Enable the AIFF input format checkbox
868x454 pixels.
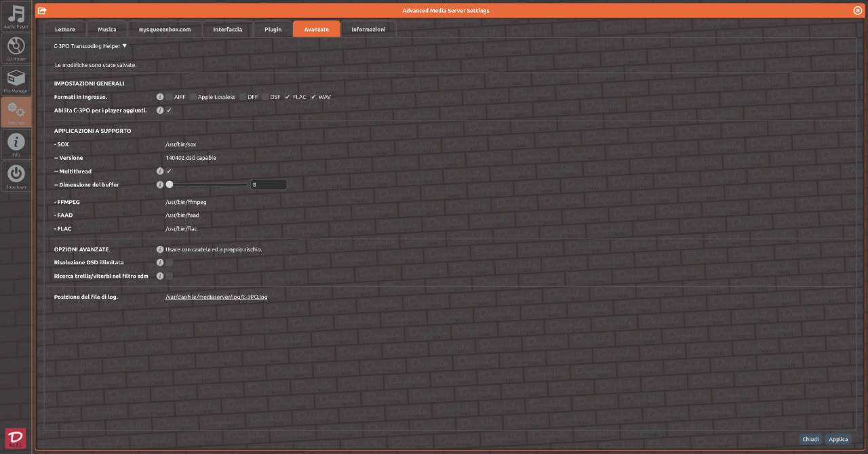(x=169, y=97)
